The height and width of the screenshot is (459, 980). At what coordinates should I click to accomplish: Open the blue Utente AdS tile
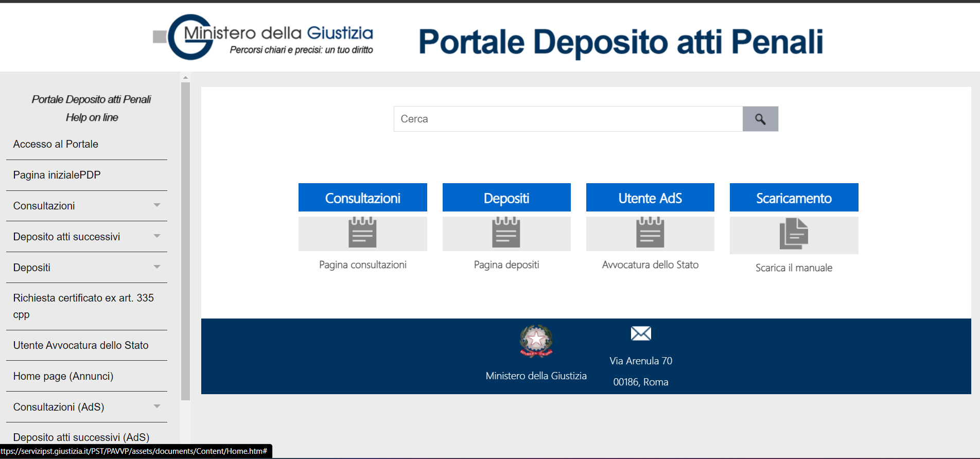click(650, 198)
